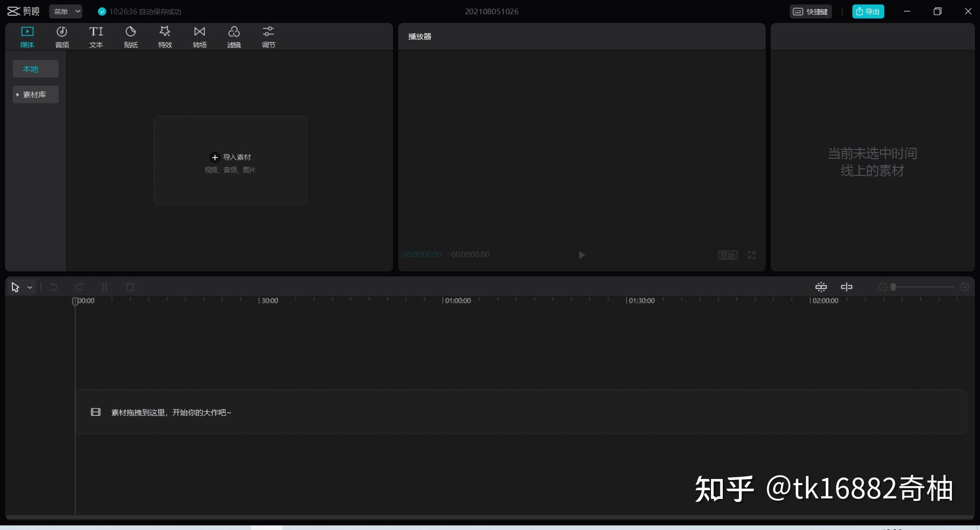Click the 剪映 logo icon
980x530 pixels.
click(13, 11)
